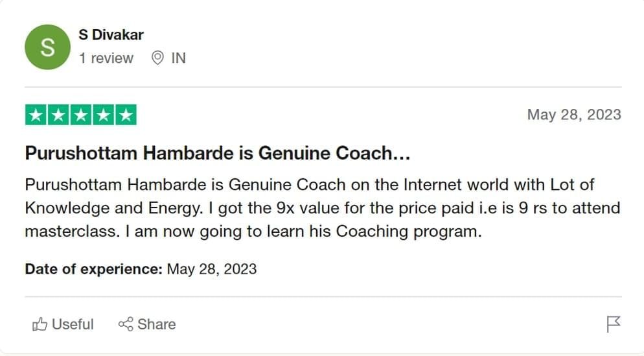The image size is (644, 356).
Task: Click the Share text label
Action: tap(156, 324)
